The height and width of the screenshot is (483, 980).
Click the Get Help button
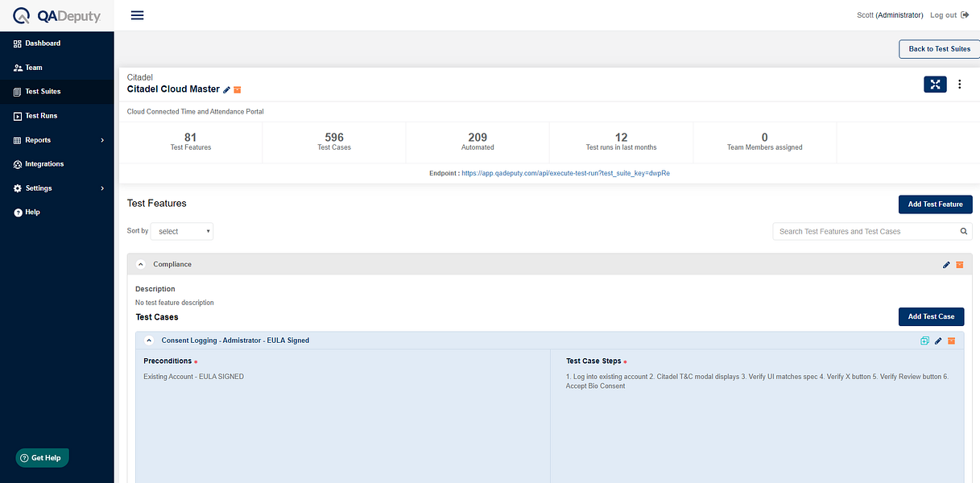pos(43,457)
